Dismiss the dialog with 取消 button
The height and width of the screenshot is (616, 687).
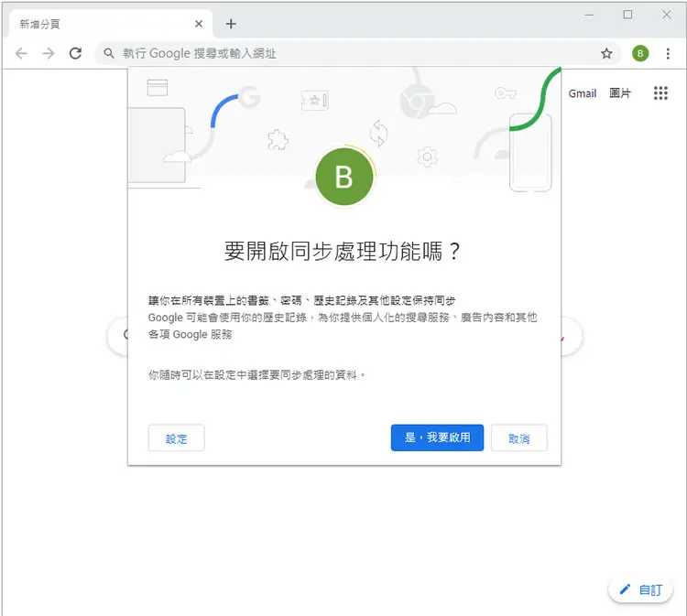(519, 438)
